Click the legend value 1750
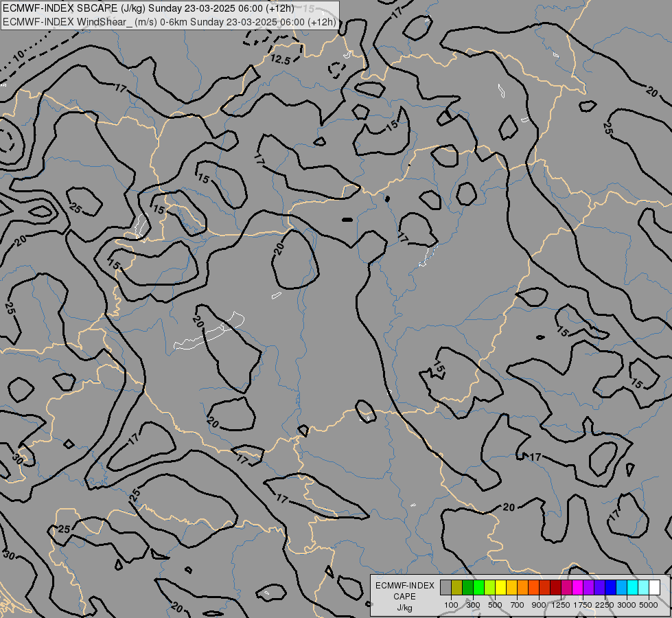This screenshot has width=672, height=618. (x=583, y=605)
